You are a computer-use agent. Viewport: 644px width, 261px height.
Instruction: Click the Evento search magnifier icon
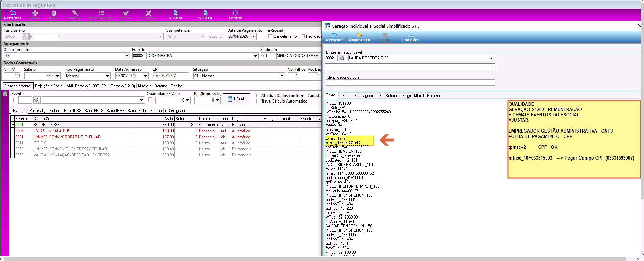37,100
